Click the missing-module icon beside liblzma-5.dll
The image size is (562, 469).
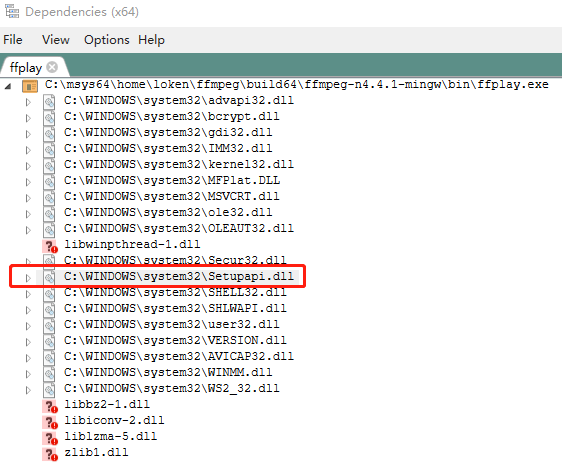(x=49, y=438)
